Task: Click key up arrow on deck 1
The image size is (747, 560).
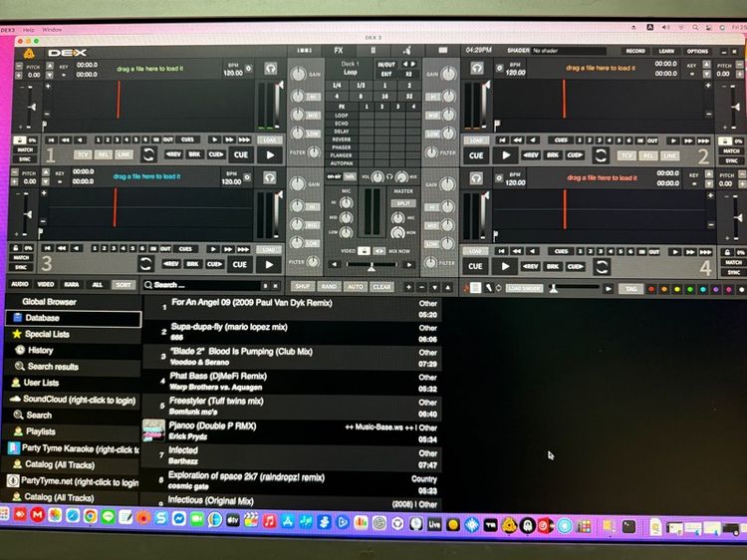Action: coord(50,66)
